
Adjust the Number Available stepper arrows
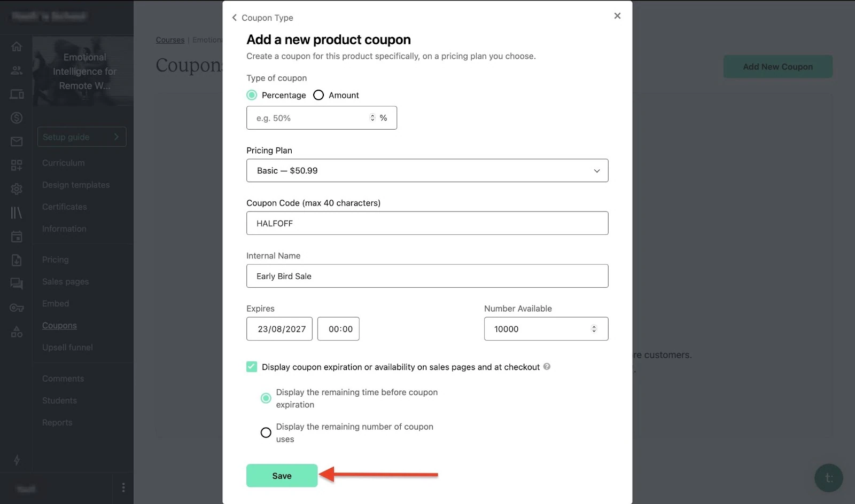(x=594, y=329)
